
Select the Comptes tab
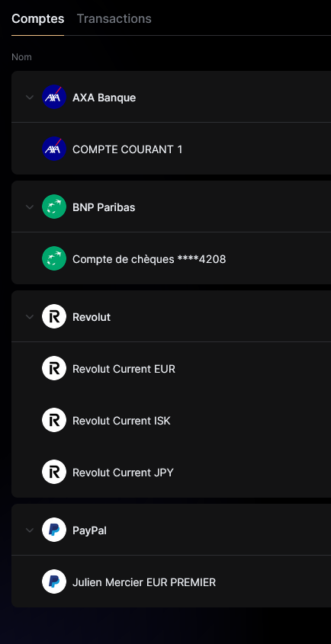(x=38, y=18)
